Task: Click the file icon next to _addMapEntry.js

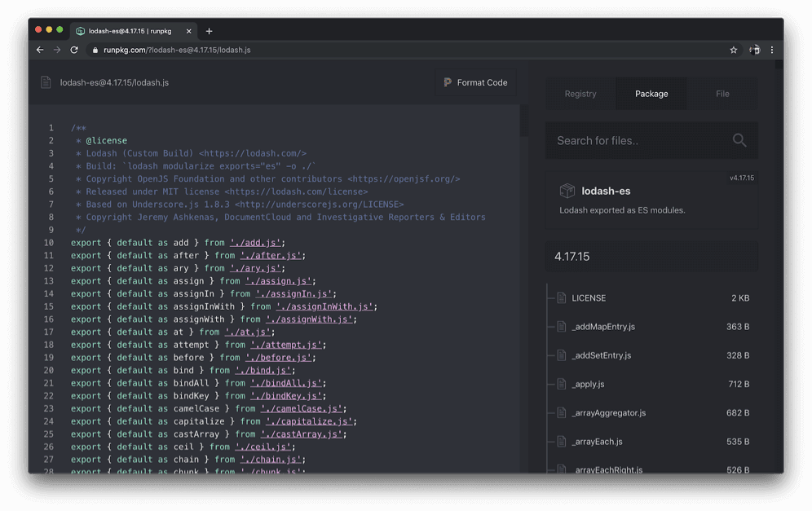Action: [x=562, y=327]
